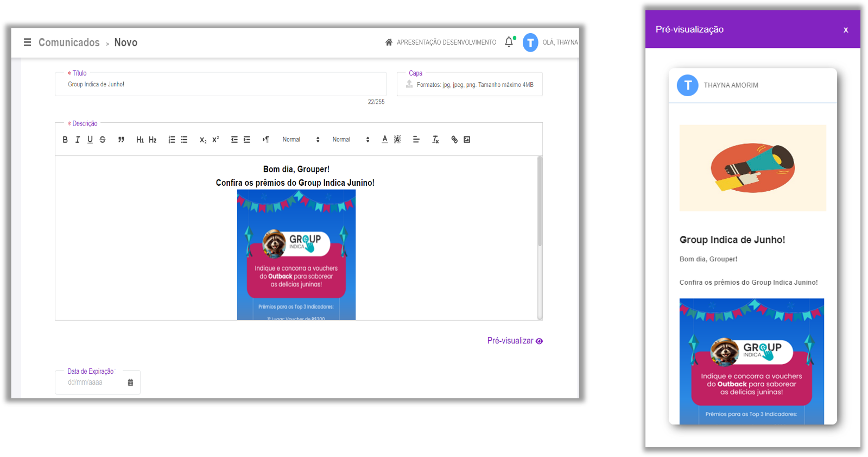Viewport: 868px width, 457px height.
Task: Click the Group Indica banner in preview
Action: pos(752,361)
